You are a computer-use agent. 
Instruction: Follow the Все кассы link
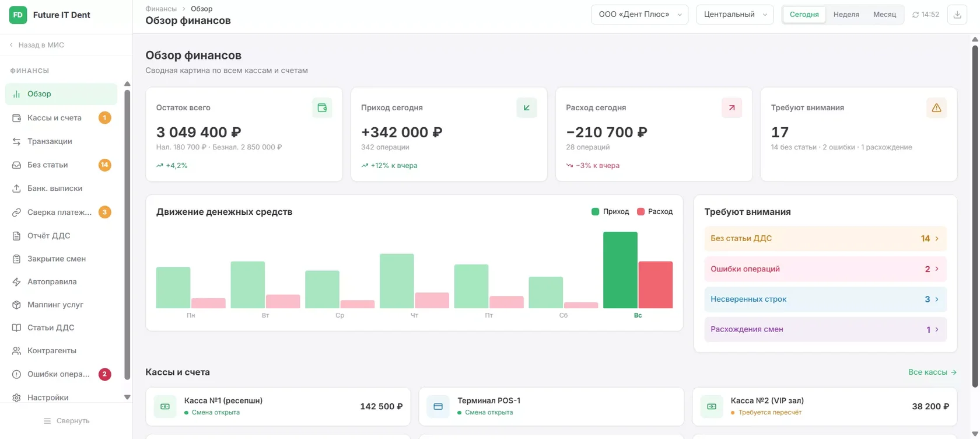tap(932, 372)
